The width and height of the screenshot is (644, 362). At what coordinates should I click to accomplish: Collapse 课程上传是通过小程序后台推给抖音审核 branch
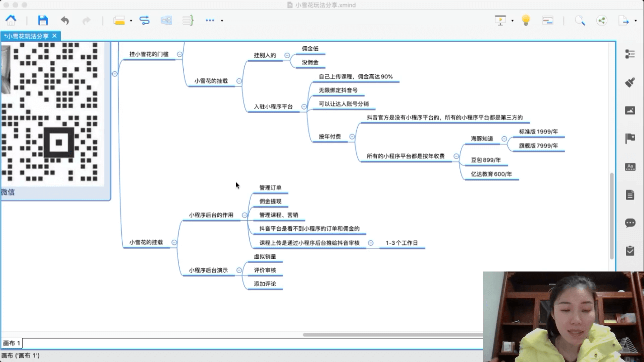(x=371, y=243)
